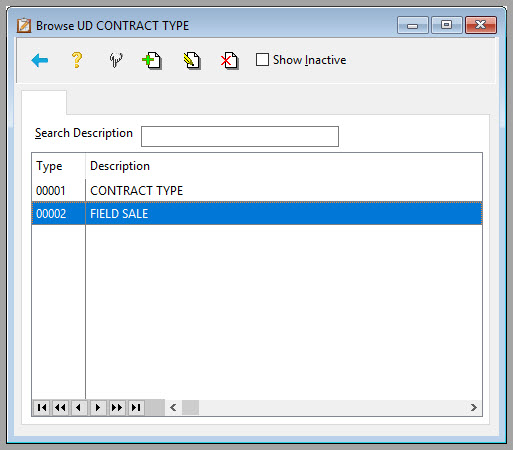Jump to the last record
Viewport: 513px width, 450px height.
point(136,408)
